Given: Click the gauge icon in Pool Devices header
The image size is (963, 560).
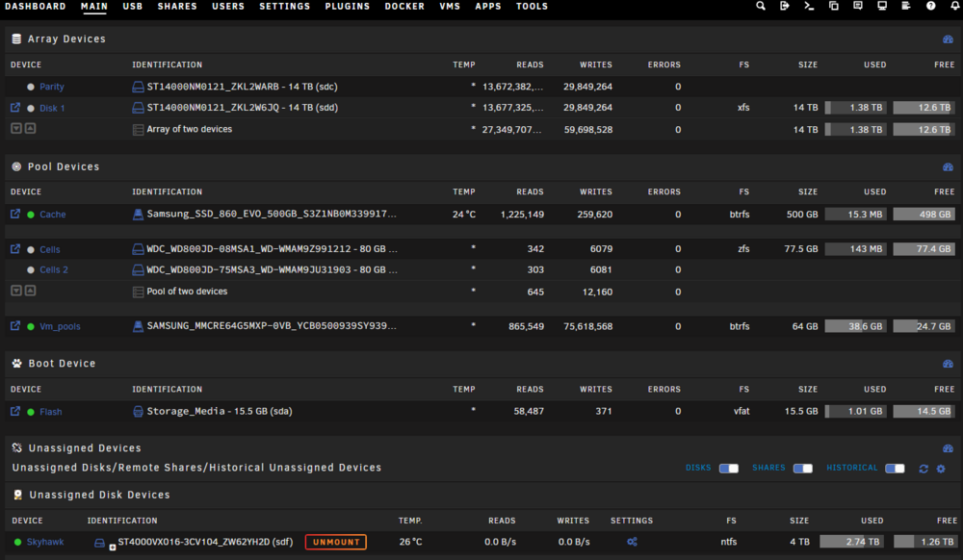Looking at the screenshot, I should [x=948, y=166].
